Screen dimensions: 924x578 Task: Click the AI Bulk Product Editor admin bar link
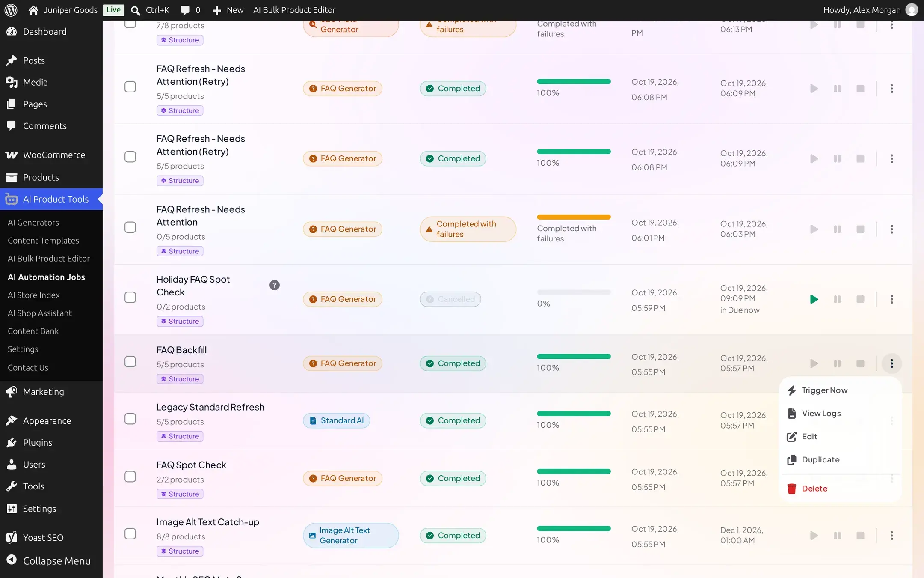click(294, 10)
